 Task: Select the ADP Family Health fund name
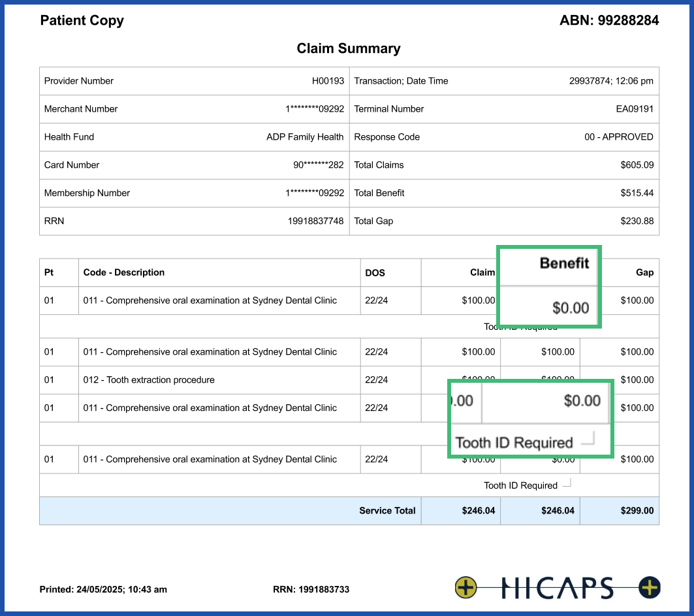305,137
